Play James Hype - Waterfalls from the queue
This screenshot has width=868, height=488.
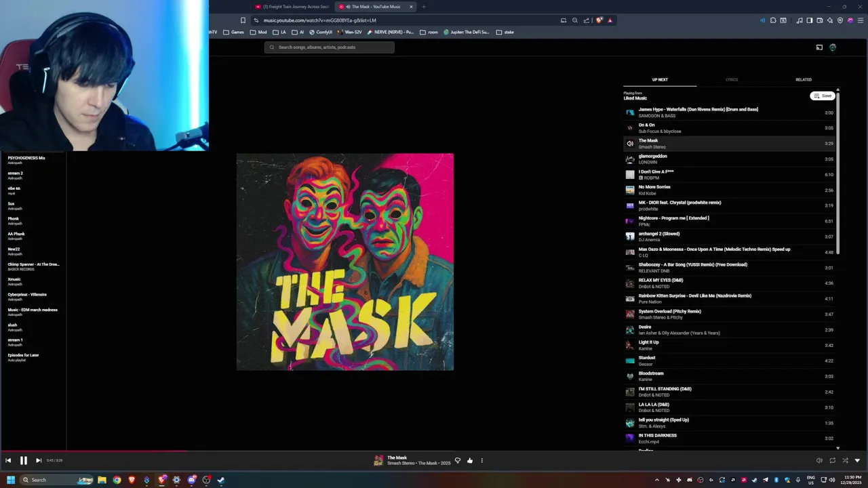click(x=729, y=113)
